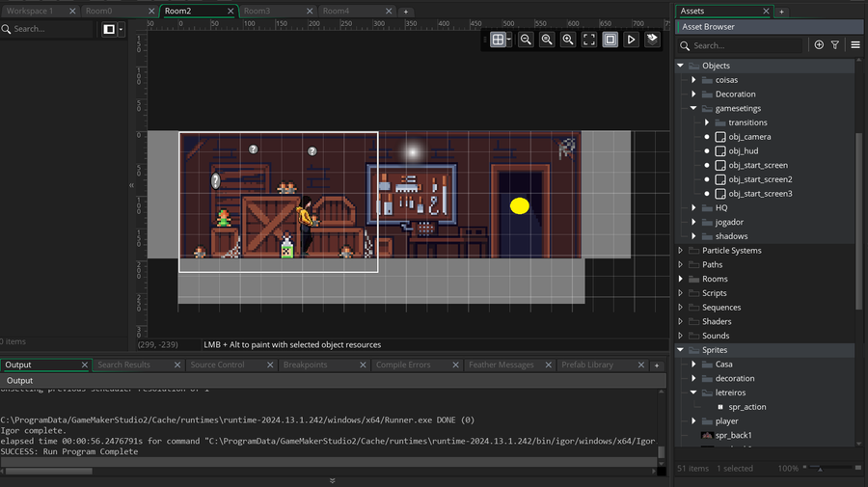Screen dimensions: 868x487
Task: Switch to the Workspace 1 tab
Action: point(30,11)
